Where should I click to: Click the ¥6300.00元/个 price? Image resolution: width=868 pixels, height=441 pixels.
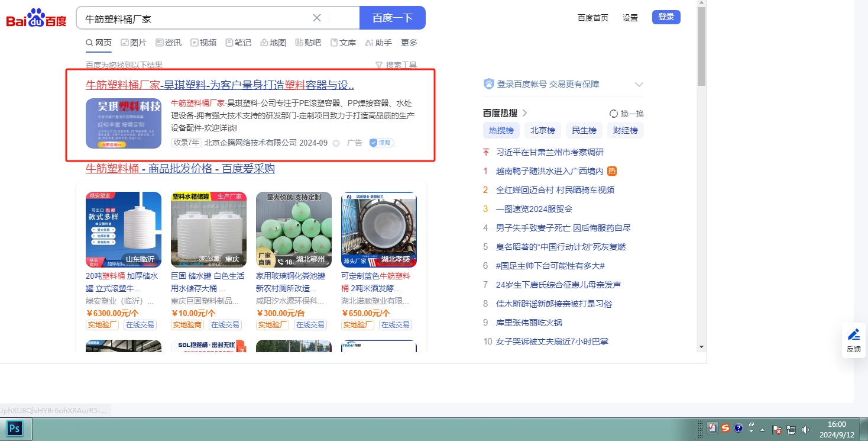click(112, 313)
